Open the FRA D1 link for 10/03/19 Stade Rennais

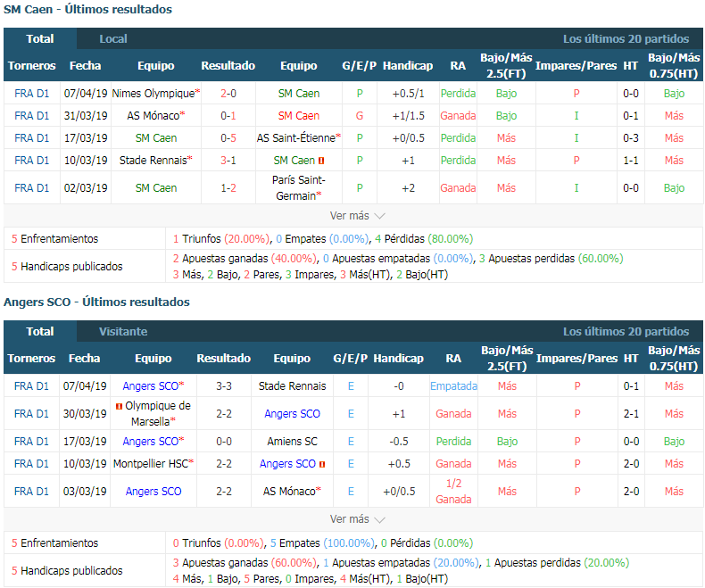coord(31,161)
